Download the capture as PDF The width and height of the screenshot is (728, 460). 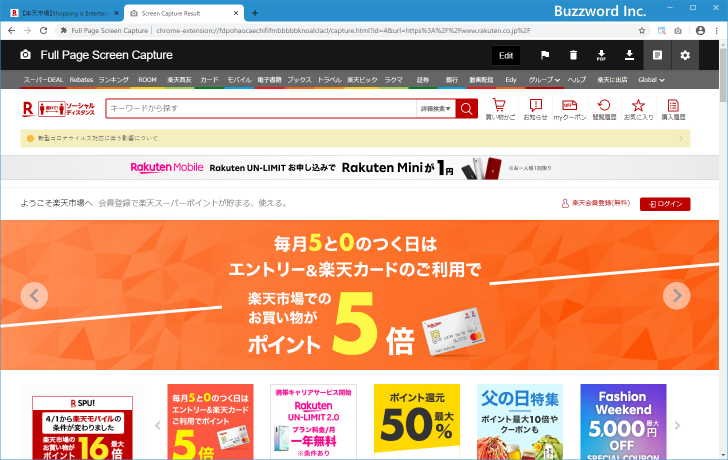[x=601, y=55]
